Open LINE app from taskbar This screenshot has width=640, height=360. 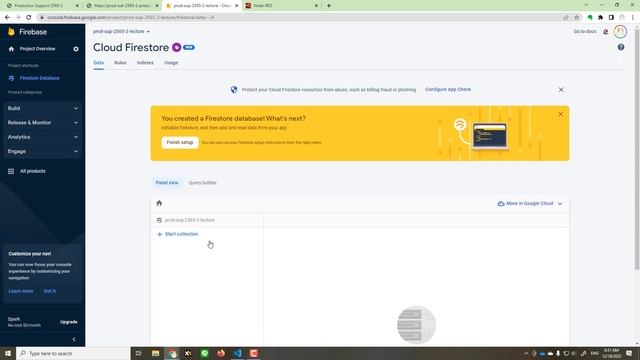(x=204, y=353)
